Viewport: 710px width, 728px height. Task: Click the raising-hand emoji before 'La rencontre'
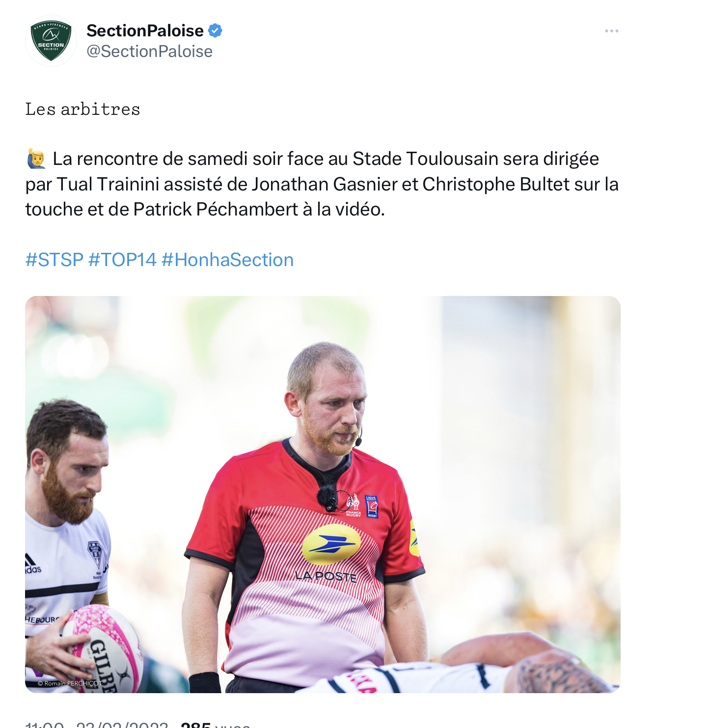pyautogui.click(x=36, y=159)
